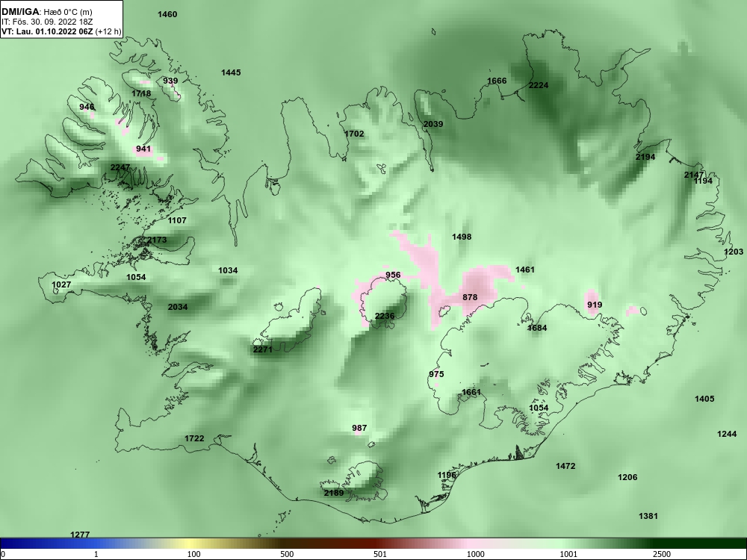Click the value 1445 on the map

tap(231, 72)
